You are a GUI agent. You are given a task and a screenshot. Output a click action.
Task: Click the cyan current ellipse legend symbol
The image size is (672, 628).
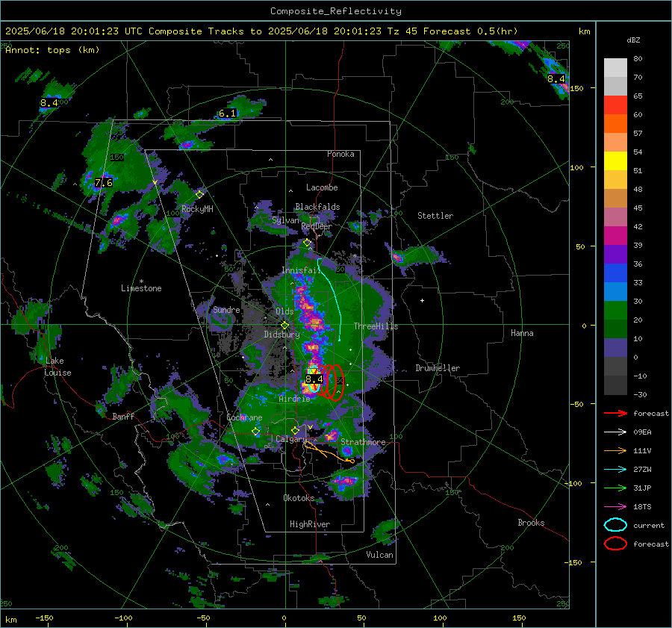(x=615, y=525)
